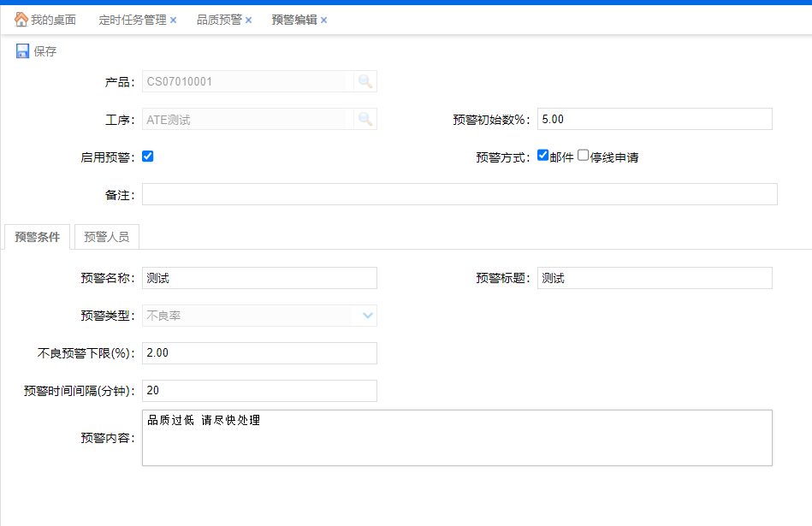Close the 预警编辑 tab
Viewport: 812px width, 526px height.
(x=324, y=20)
